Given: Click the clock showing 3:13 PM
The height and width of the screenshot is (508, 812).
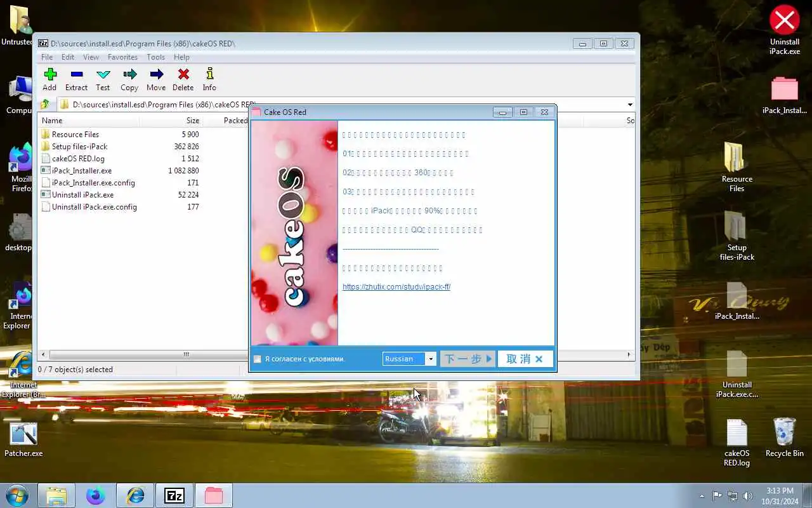Looking at the screenshot, I should tap(780, 496).
